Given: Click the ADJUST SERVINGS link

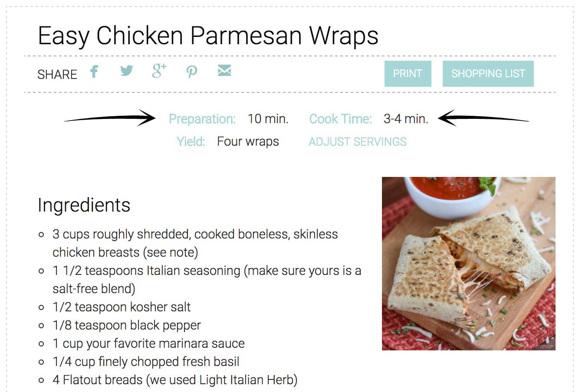Looking at the screenshot, I should tap(357, 142).
